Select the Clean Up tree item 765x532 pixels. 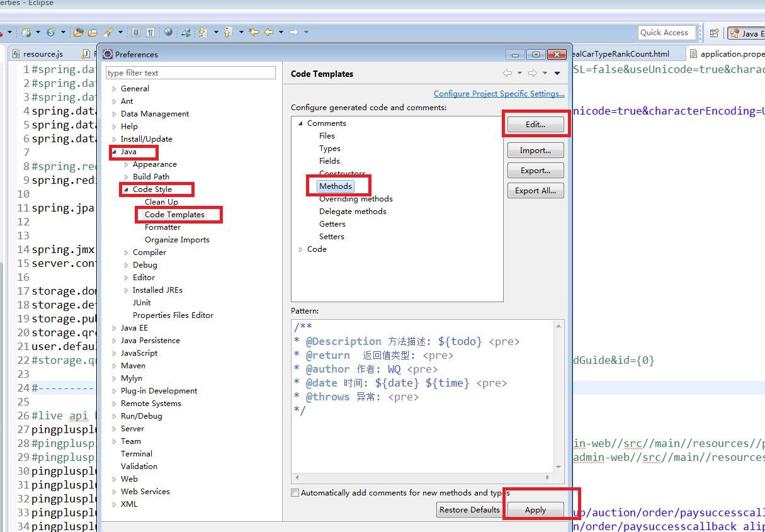pos(161,202)
